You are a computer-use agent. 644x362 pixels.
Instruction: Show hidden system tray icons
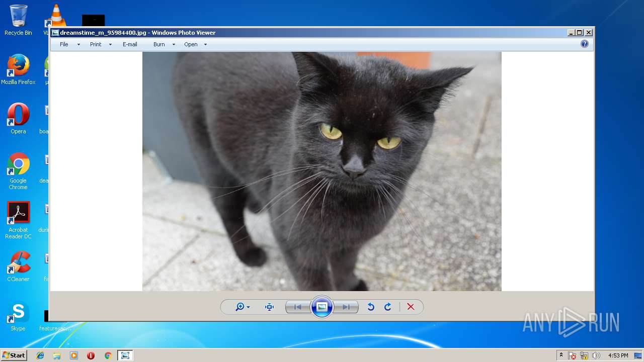(561, 355)
